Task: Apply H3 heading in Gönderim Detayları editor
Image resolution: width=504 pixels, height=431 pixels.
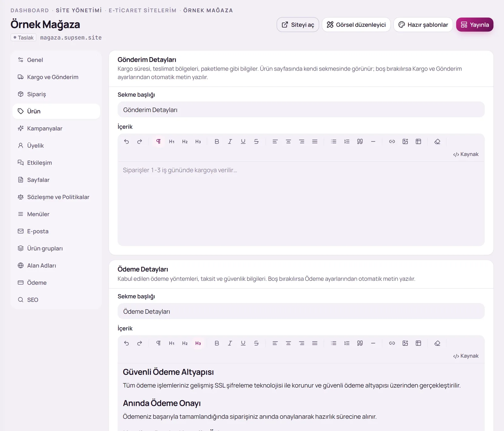Action: pyautogui.click(x=198, y=142)
